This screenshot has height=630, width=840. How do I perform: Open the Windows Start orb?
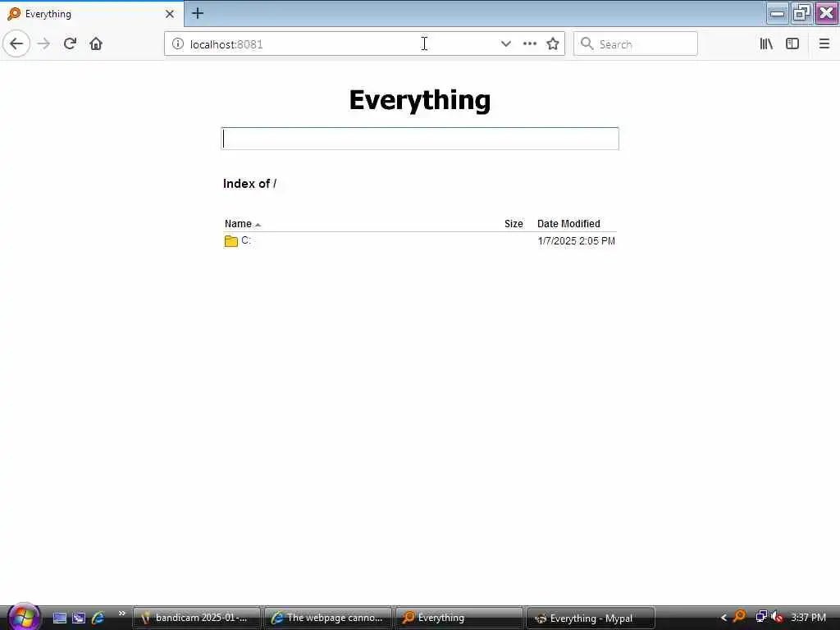[x=22, y=617]
